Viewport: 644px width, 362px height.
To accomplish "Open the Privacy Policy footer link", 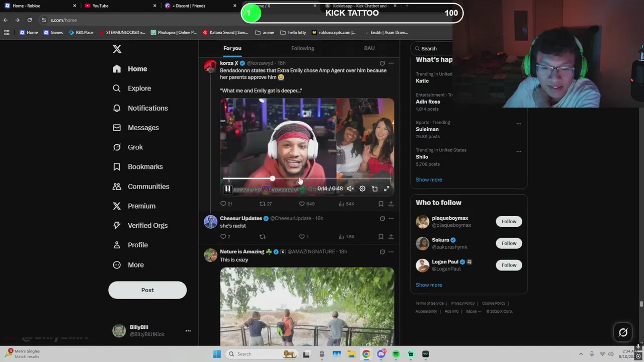I will tap(463, 303).
